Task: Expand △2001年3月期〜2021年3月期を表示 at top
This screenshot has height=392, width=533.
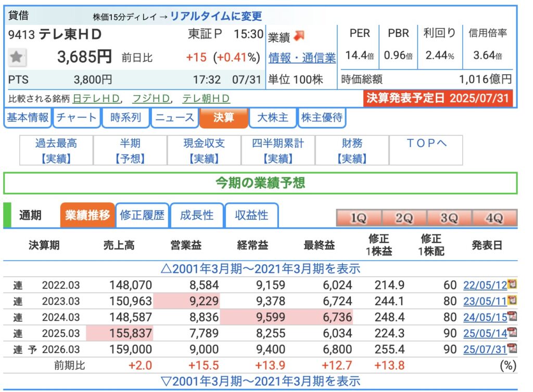Action: point(260,269)
